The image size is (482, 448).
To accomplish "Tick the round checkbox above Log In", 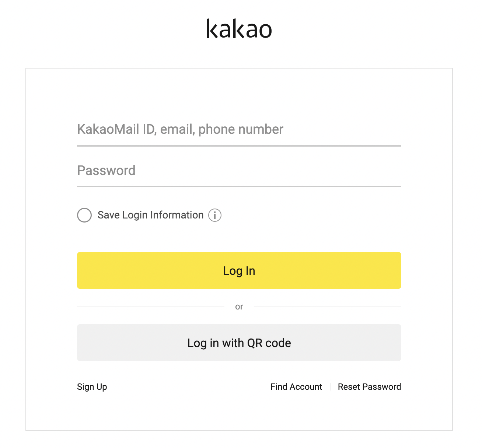I will (x=84, y=215).
